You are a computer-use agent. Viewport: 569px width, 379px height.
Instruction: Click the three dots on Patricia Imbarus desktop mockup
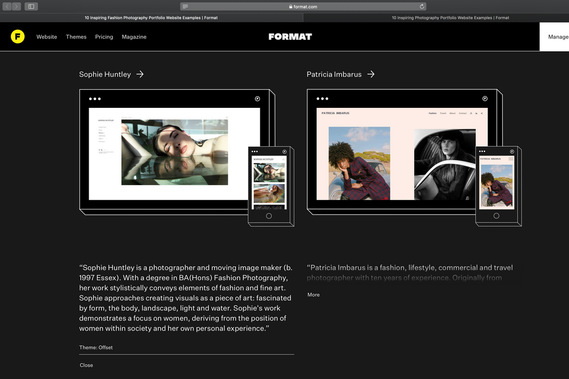(322, 99)
